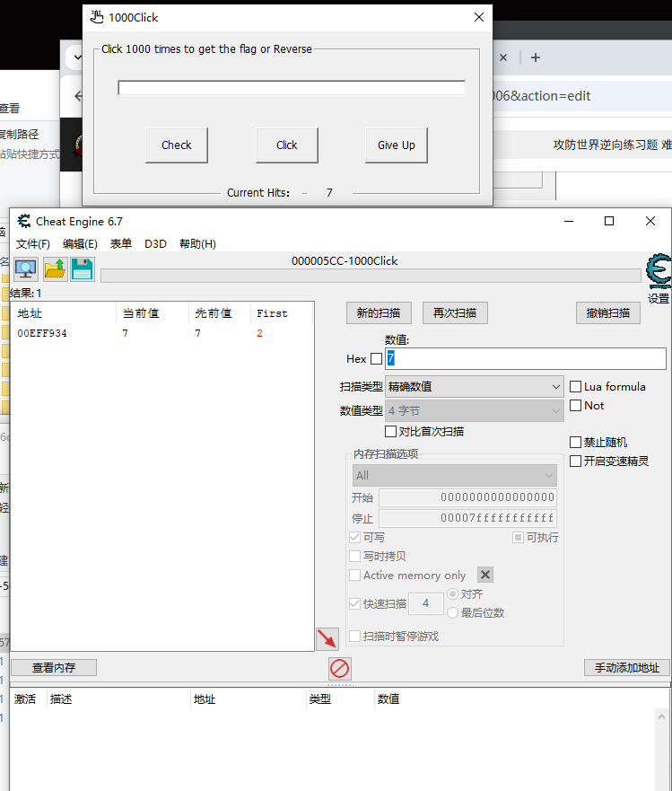Screen dimensions: 672x791
Task: Open the process list computer icon
Action: 26,269
